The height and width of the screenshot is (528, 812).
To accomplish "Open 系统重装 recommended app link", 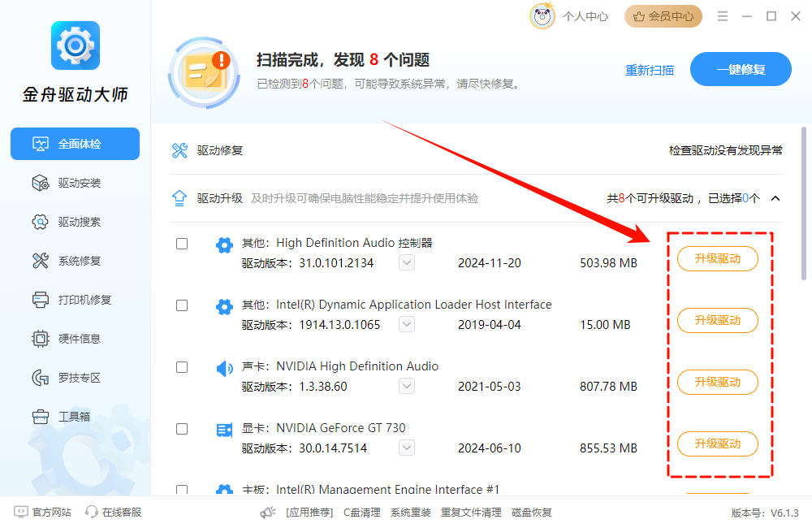I will [411, 513].
